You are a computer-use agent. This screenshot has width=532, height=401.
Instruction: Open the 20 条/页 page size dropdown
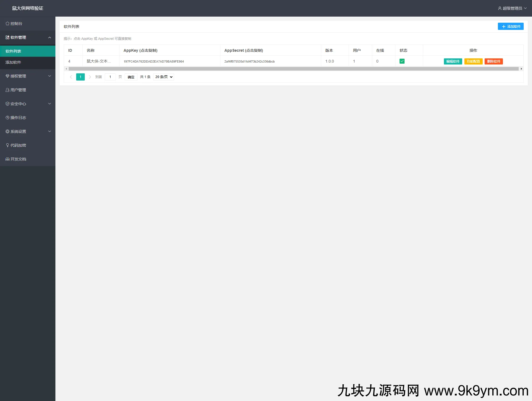(163, 77)
